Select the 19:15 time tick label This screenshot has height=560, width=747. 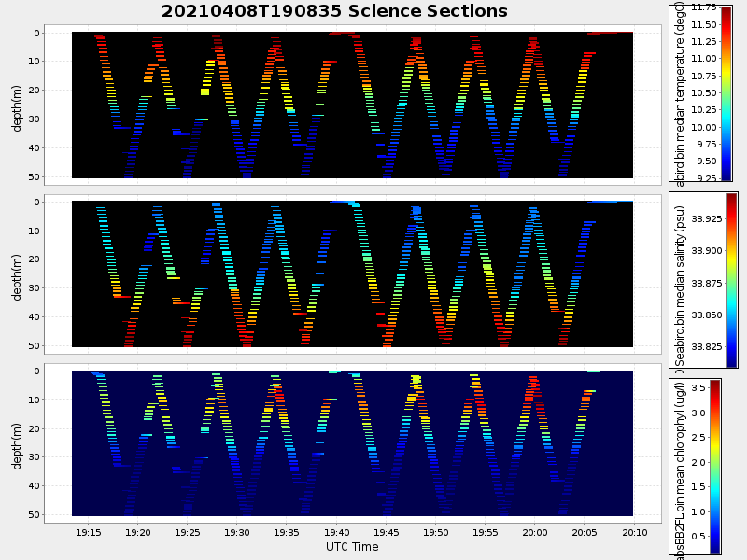coord(88,532)
